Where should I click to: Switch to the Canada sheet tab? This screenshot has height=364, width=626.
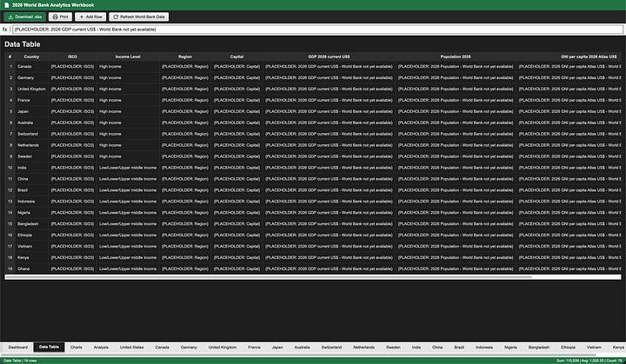pyautogui.click(x=162, y=347)
